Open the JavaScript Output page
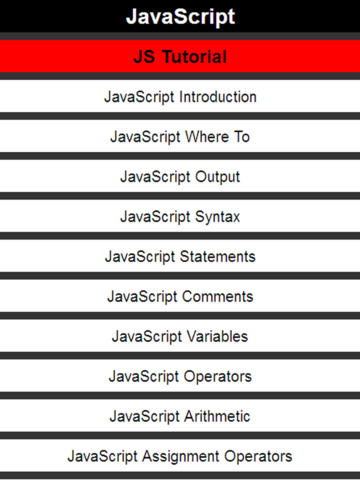The height and width of the screenshot is (480, 360). pyautogui.click(x=180, y=176)
